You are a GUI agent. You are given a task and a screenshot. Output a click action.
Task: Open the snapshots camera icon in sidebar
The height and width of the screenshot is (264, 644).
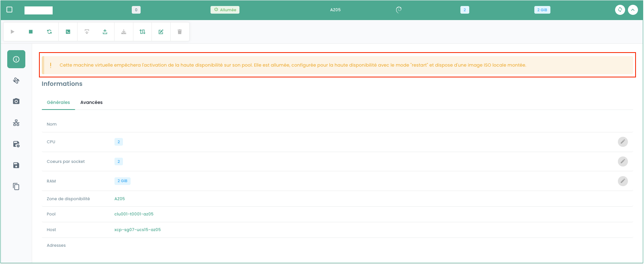point(16,102)
